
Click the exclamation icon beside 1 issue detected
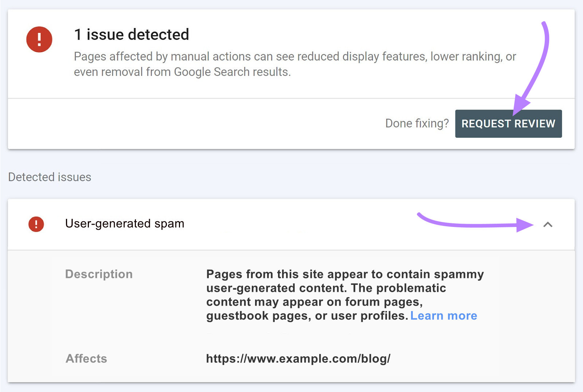pos(39,39)
